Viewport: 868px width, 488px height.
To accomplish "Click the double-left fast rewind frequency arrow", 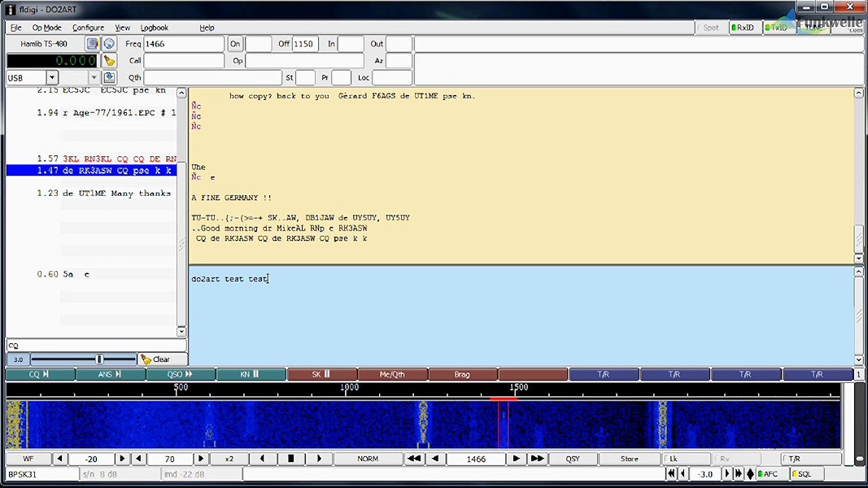I will coord(414,459).
